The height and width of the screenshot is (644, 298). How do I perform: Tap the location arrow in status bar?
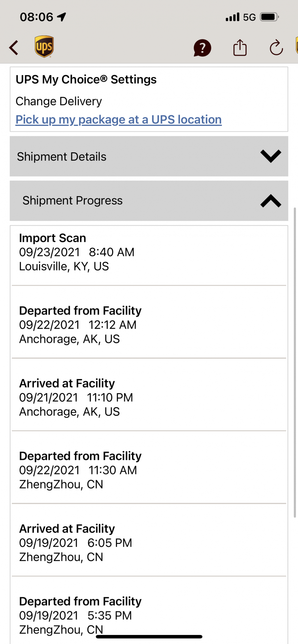click(x=62, y=17)
